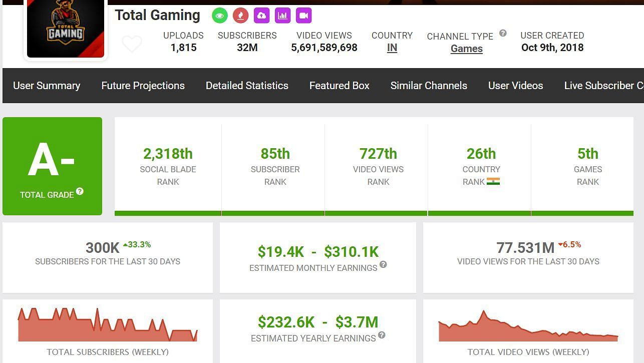644x363 pixels.
Task: Open the Featured Box tab
Action: (x=340, y=86)
